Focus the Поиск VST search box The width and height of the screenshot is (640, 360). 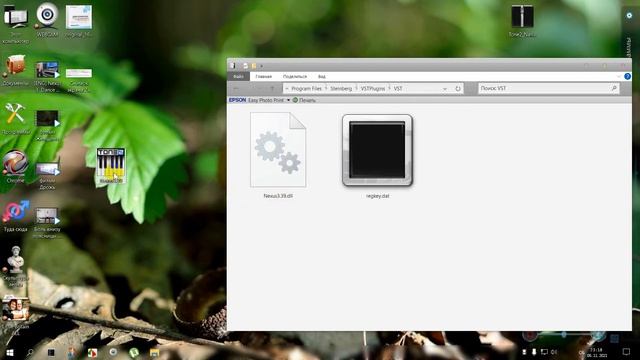549,88
